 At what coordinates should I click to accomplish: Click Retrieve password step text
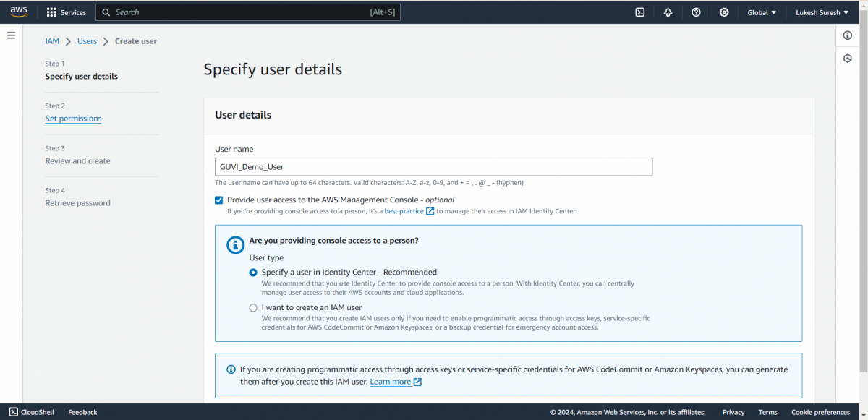click(x=77, y=203)
